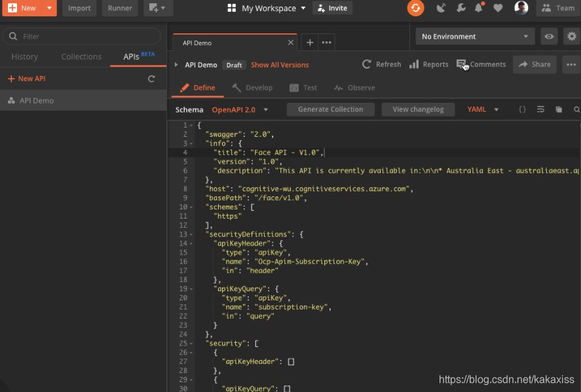Click the heart icon
The height and width of the screenshot is (392, 581).
498,8
